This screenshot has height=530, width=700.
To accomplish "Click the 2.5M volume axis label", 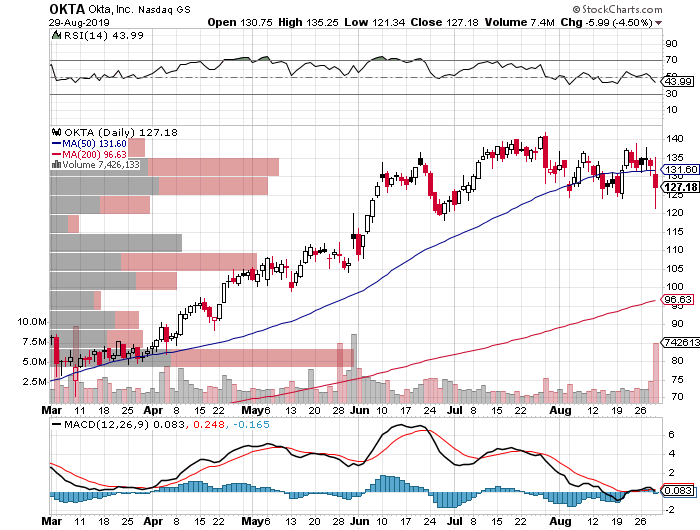I will pyautogui.click(x=35, y=381).
